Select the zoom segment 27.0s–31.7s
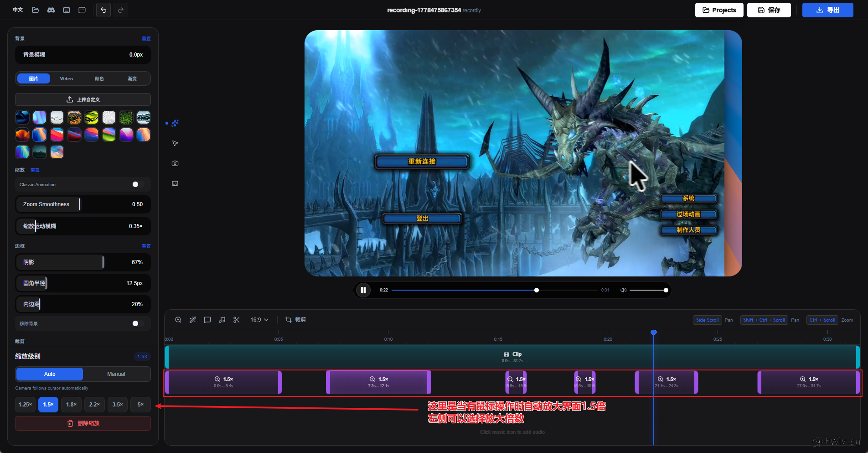The image size is (868, 453). (x=809, y=382)
